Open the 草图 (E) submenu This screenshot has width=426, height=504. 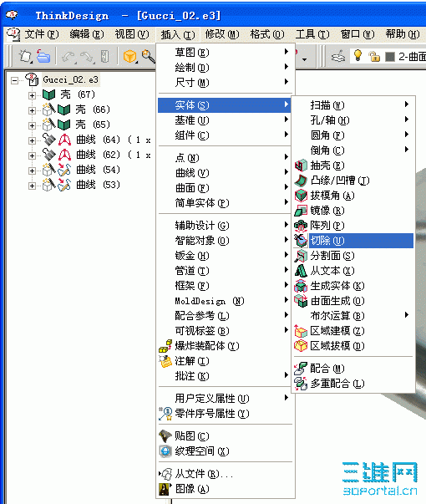click(225, 52)
